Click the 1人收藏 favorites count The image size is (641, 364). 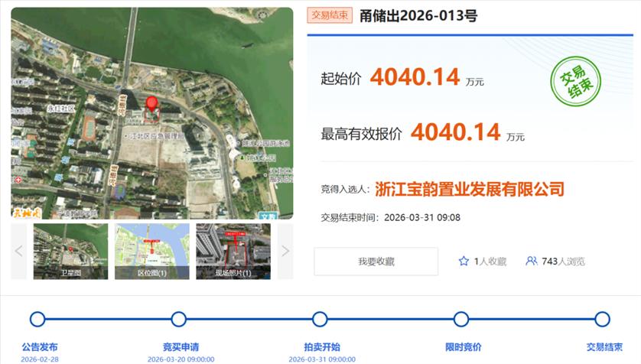point(490,262)
